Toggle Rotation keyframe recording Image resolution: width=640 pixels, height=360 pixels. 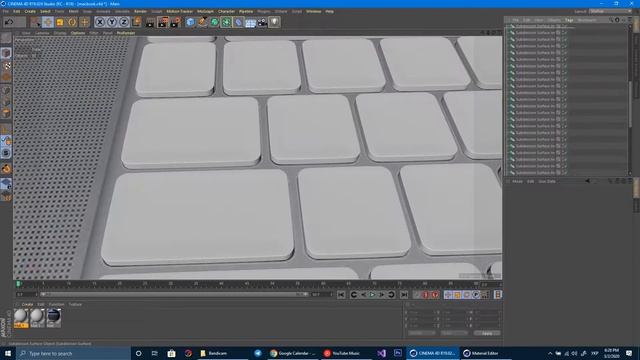[467, 295]
